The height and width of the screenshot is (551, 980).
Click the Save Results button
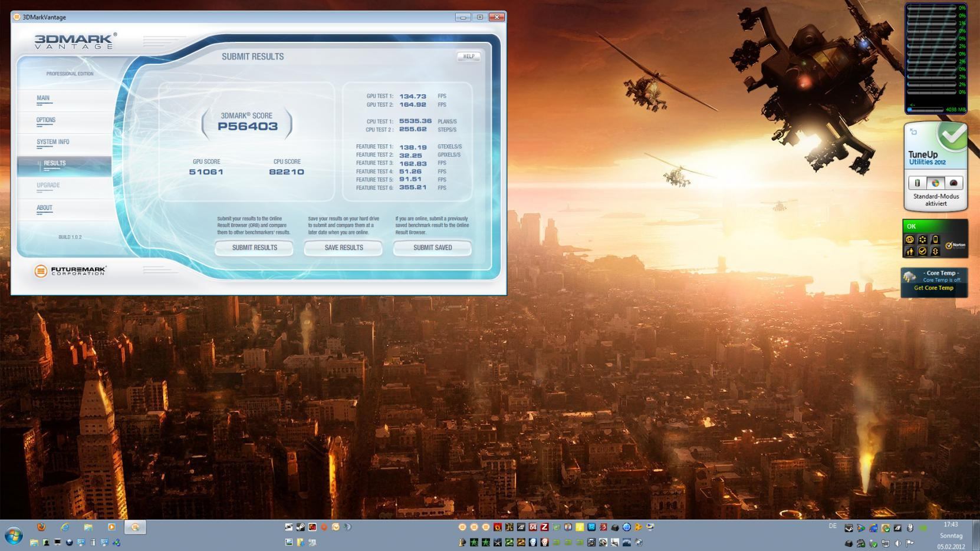click(x=344, y=248)
